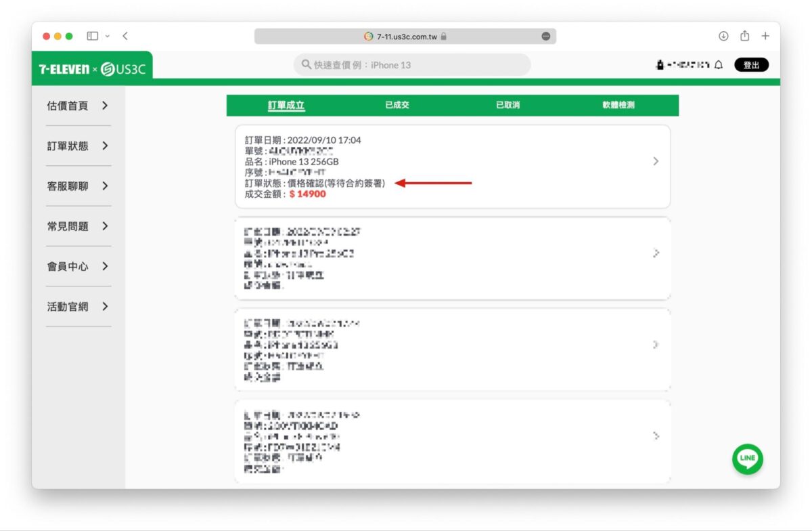Screen dimensions: 812x531
Task: Select the 訂單成立 tab
Action: point(286,106)
